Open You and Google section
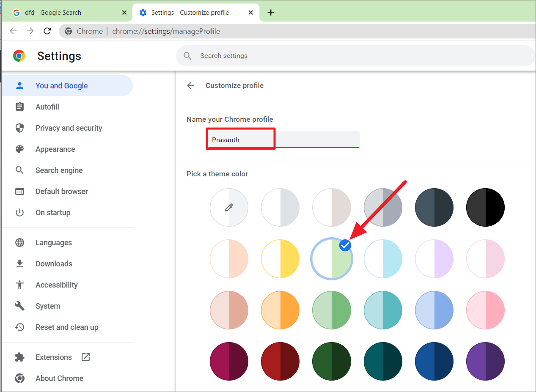This screenshot has height=392, width=536. coord(67,85)
